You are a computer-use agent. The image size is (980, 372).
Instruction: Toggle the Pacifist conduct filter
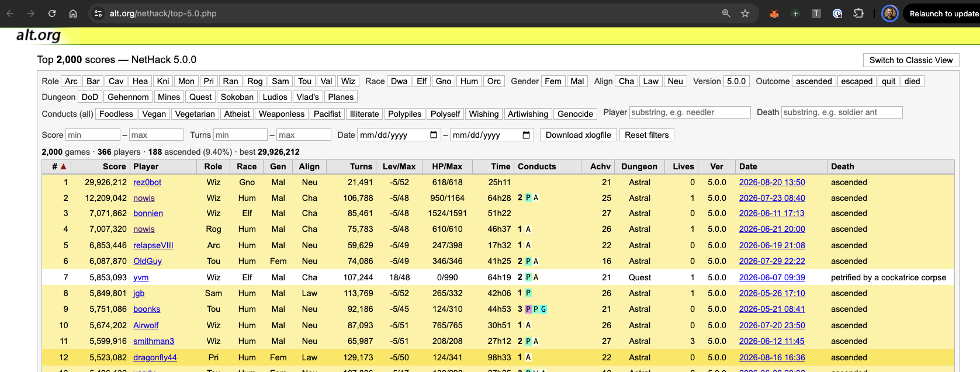327,114
